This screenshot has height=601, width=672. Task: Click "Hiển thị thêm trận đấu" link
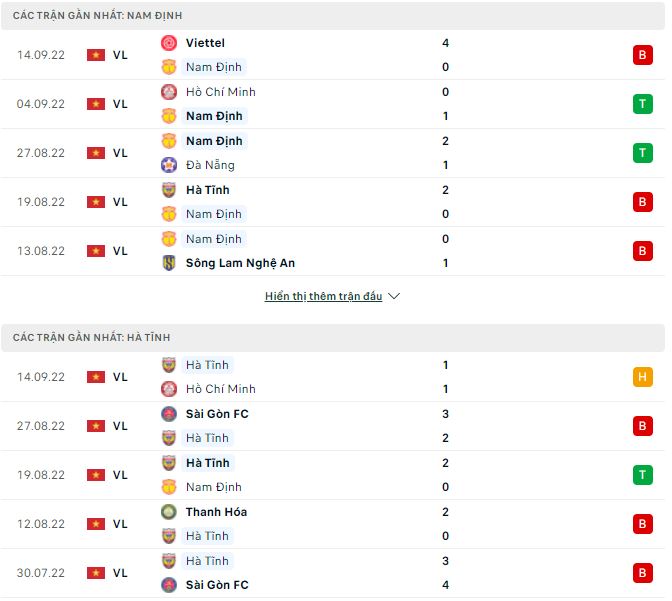tap(323, 297)
